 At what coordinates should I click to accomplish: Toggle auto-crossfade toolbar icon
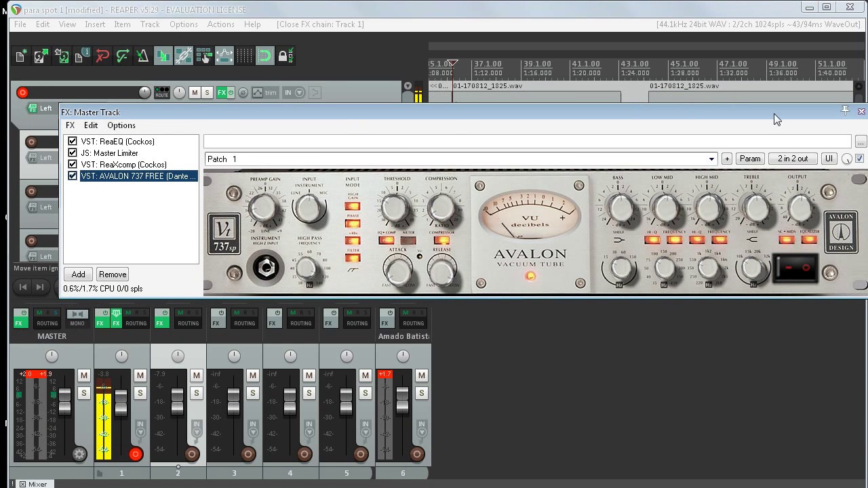pyautogui.click(x=163, y=56)
